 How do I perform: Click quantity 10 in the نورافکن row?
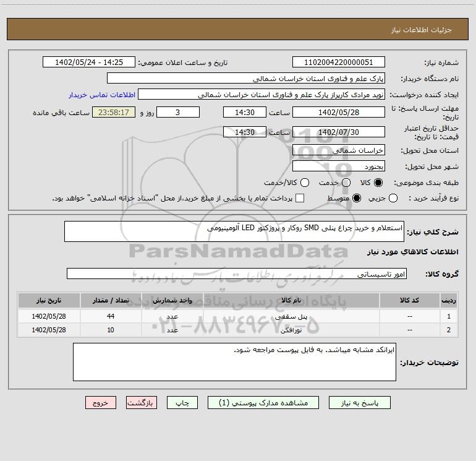(111, 330)
